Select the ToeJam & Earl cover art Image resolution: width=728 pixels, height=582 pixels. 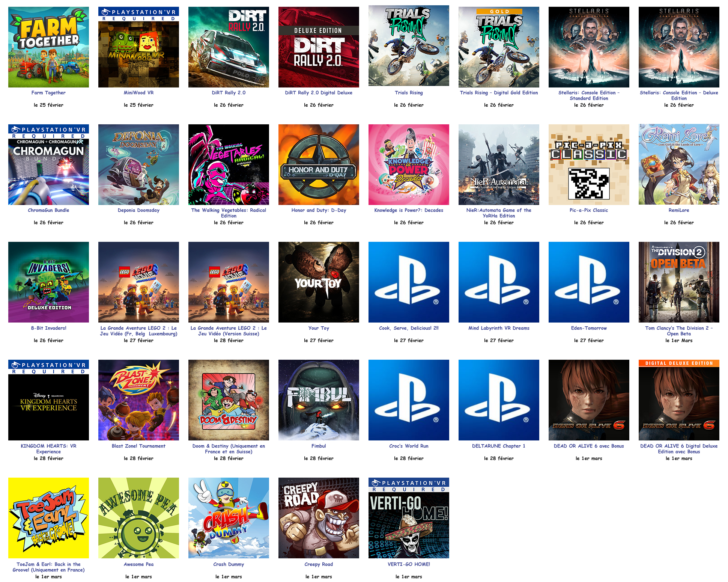pos(48,518)
